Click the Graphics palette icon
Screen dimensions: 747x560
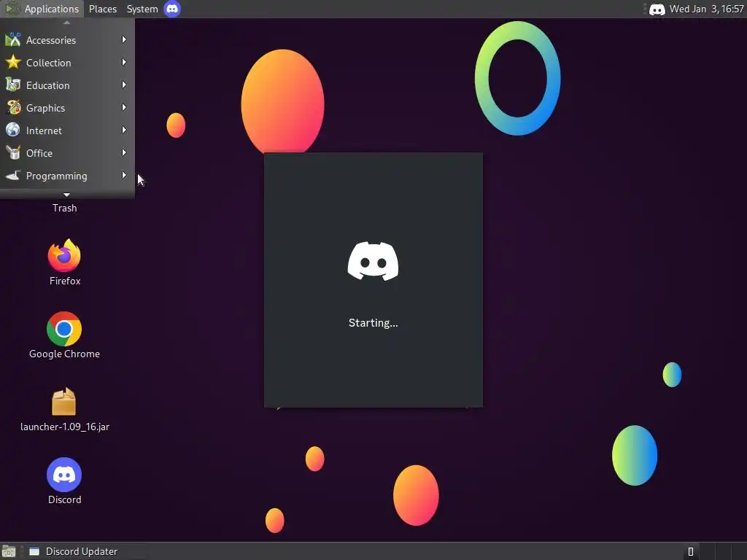13,107
